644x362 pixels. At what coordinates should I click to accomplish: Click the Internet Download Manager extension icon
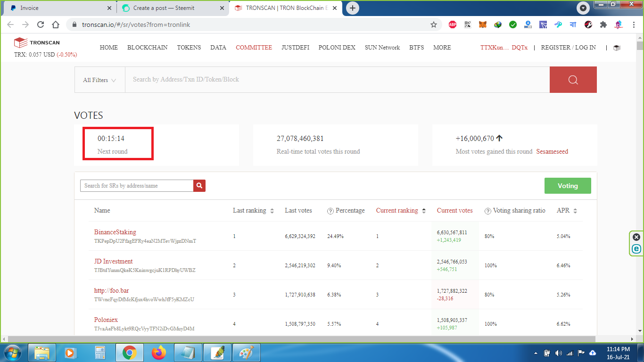pyautogui.click(x=498, y=25)
